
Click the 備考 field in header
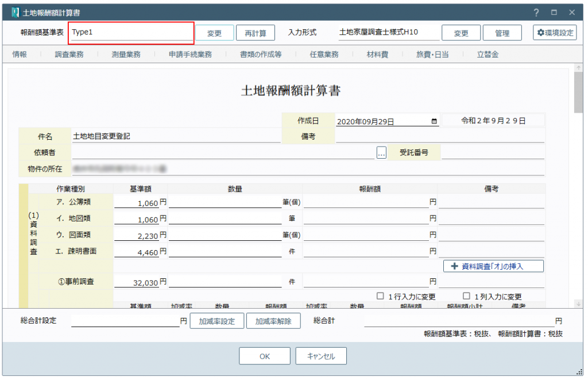coord(440,136)
